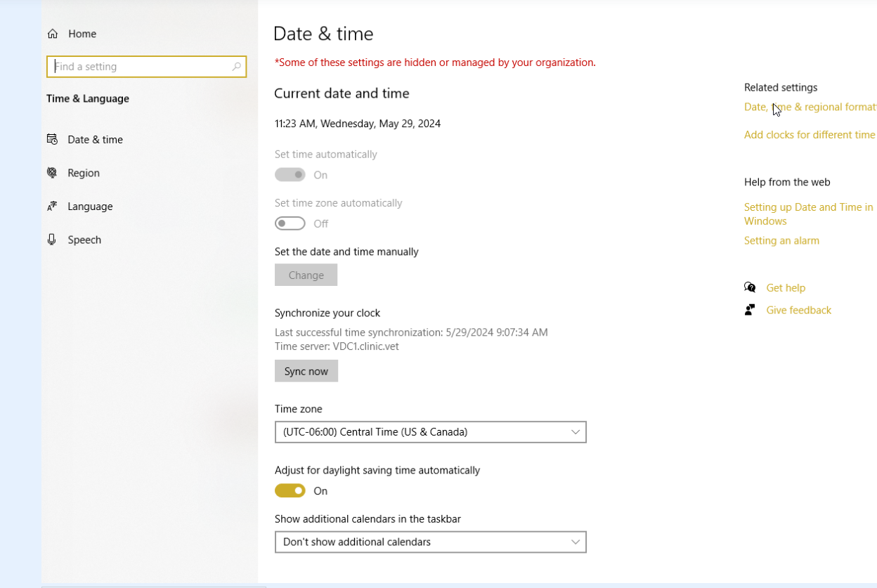Click the Speech microphone icon
Image resolution: width=877 pixels, height=588 pixels.
click(52, 240)
